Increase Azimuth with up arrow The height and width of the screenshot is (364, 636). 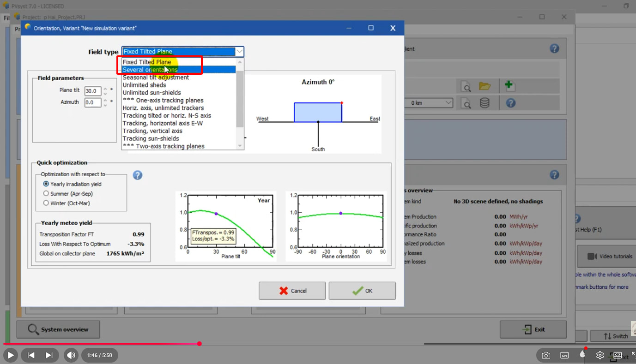(105, 100)
